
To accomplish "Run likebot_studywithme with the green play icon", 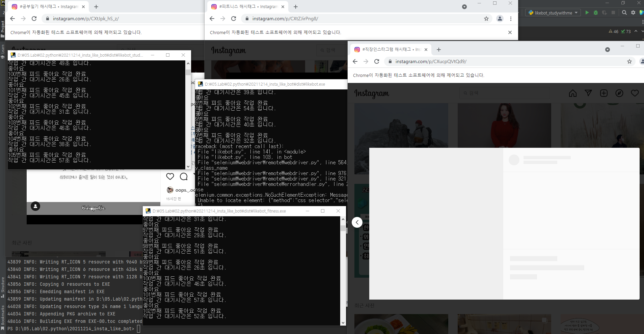I will point(587,12).
